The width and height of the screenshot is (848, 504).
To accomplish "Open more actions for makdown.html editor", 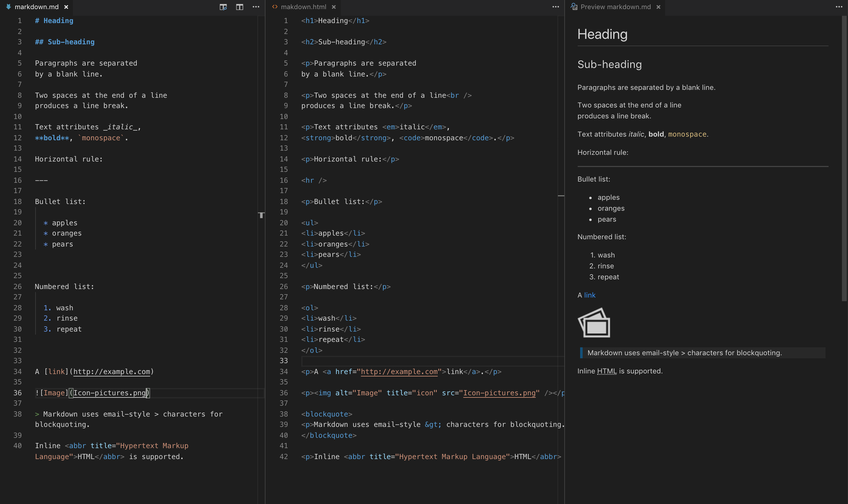I will tap(556, 7).
